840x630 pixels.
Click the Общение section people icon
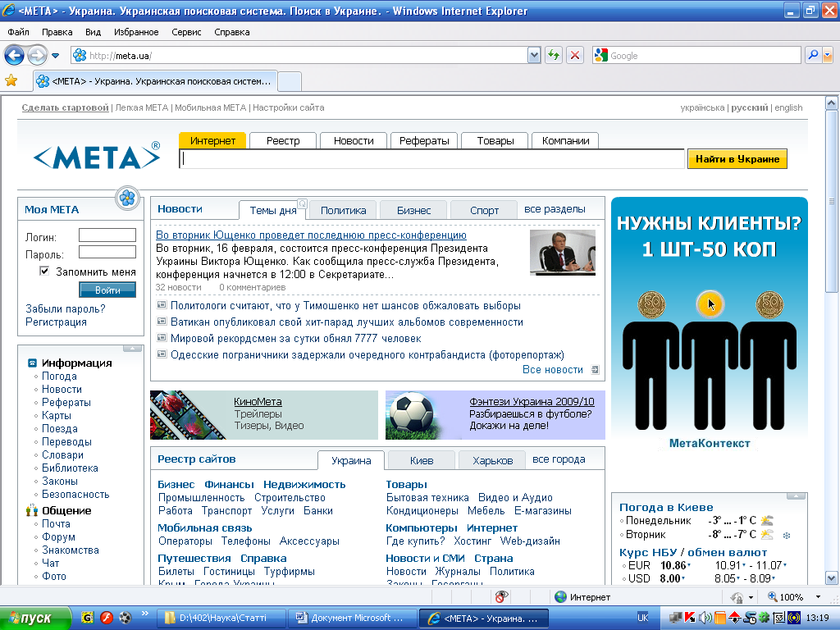click(x=32, y=510)
